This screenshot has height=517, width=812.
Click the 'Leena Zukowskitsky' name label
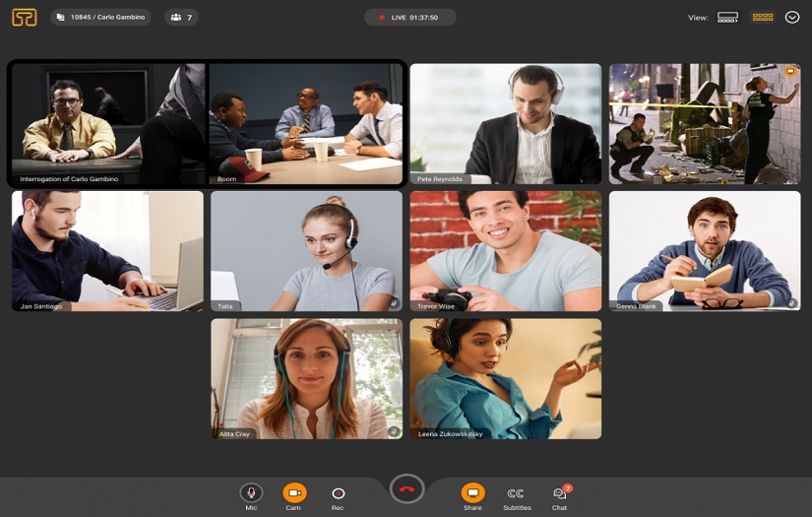[450, 434]
